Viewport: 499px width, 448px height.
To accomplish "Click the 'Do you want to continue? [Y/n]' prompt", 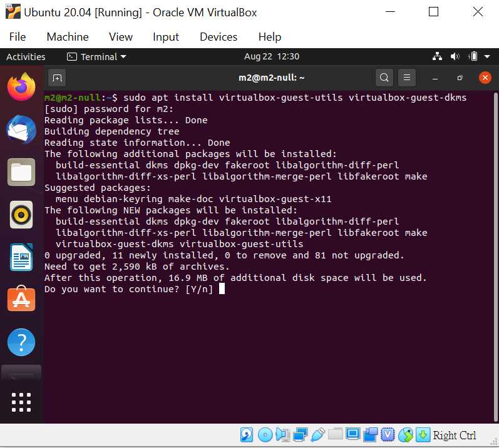I will point(128,289).
